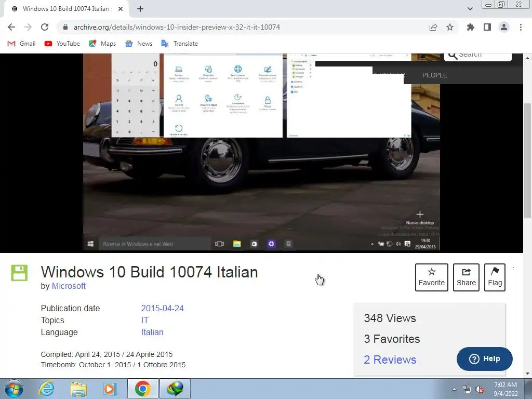This screenshot has height=399, width=532.
Task: Click the page vertical scrollbar thumb
Action: (527, 161)
